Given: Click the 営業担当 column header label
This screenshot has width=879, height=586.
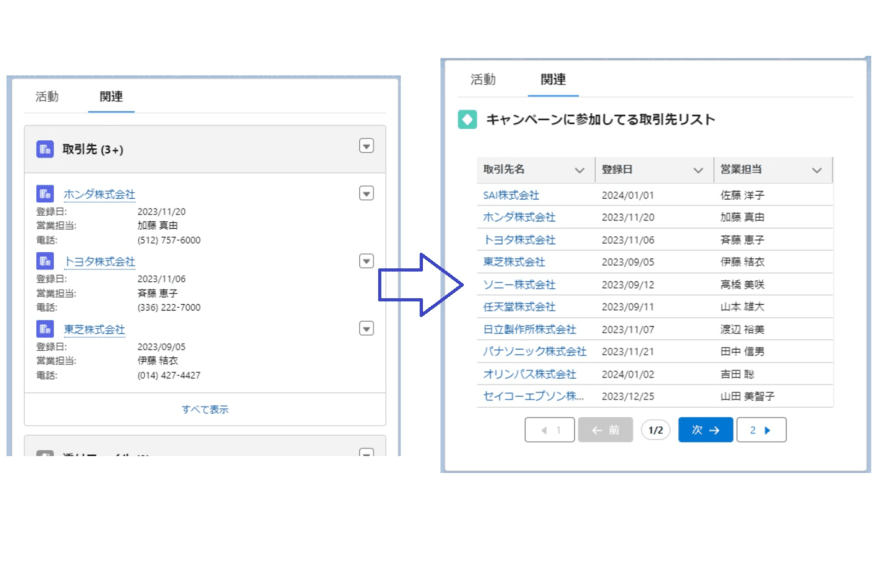Looking at the screenshot, I should click(741, 169).
